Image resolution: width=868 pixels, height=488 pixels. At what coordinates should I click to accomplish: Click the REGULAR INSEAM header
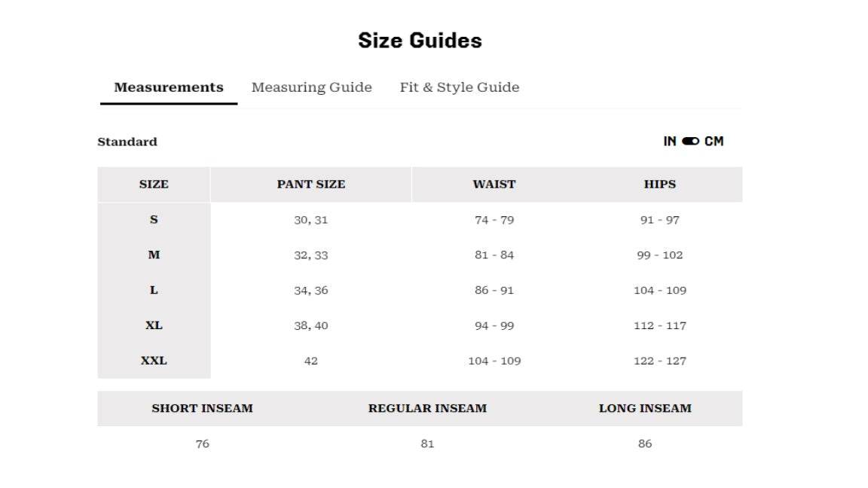[x=427, y=408]
